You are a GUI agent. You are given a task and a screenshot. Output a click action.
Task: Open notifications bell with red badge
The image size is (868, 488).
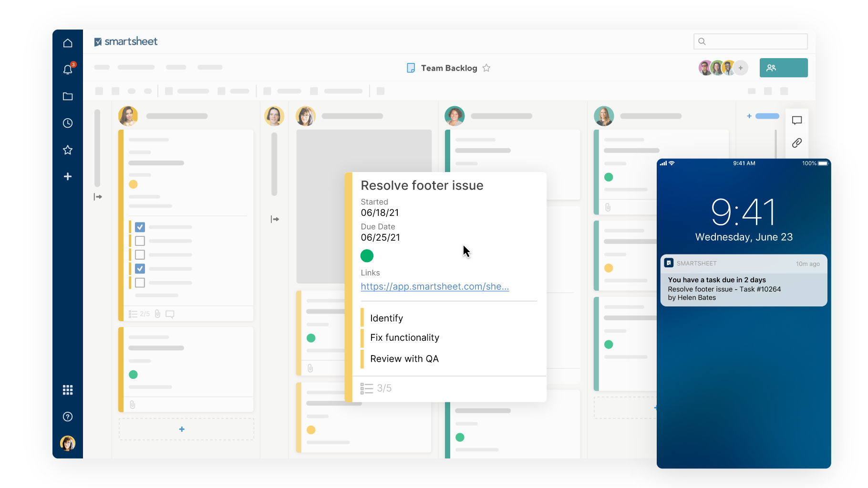(x=68, y=70)
